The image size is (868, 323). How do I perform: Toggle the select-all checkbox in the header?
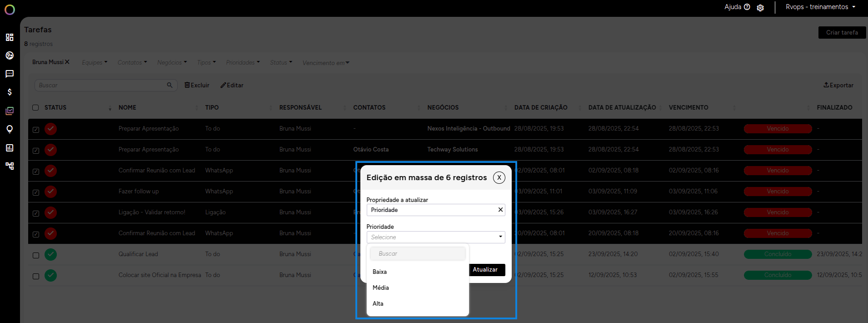[35, 108]
